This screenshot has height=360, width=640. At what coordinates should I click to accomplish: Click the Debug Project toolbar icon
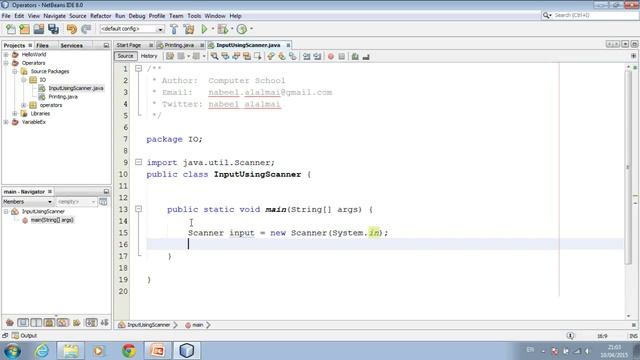pyautogui.click(x=222, y=29)
